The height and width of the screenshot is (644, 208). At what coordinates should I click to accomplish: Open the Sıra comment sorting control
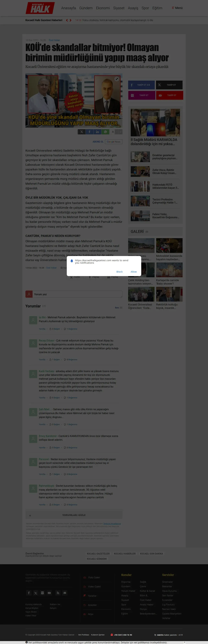118,308
